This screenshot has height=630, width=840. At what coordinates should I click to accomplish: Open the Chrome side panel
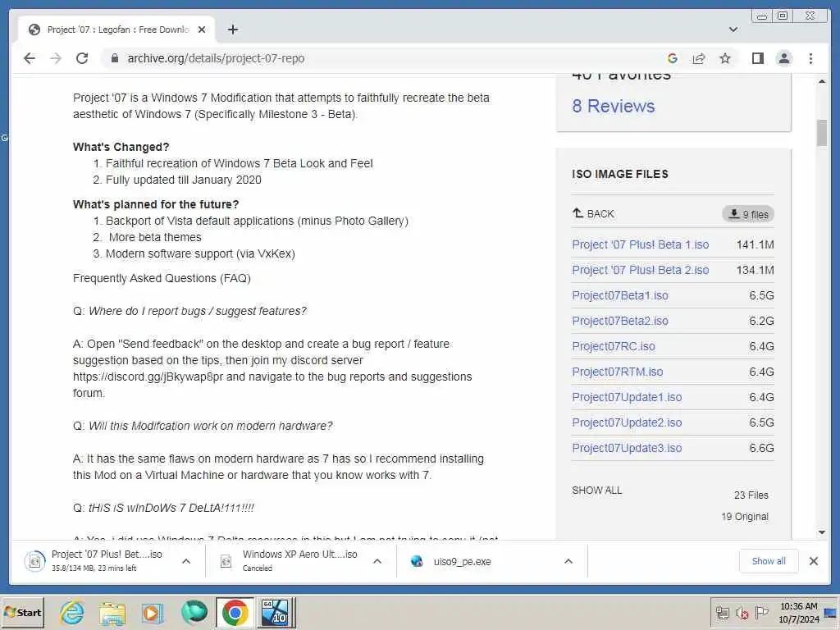(x=757, y=58)
